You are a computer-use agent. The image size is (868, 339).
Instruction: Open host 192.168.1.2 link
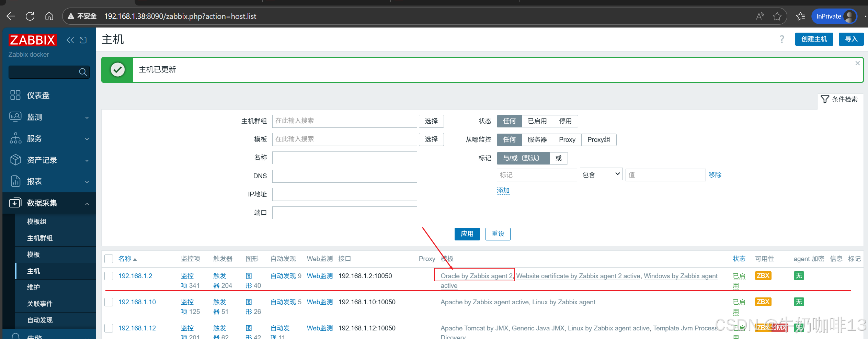[x=135, y=276]
